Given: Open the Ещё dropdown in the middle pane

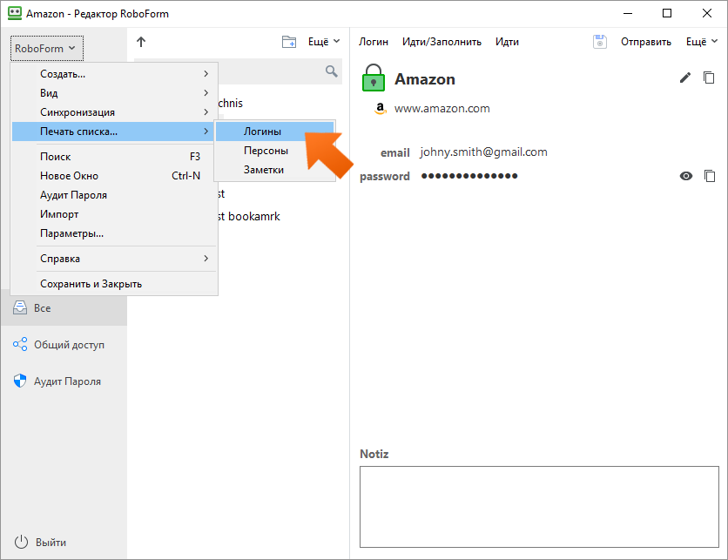Looking at the screenshot, I should pyautogui.click(x=324, y=42).
